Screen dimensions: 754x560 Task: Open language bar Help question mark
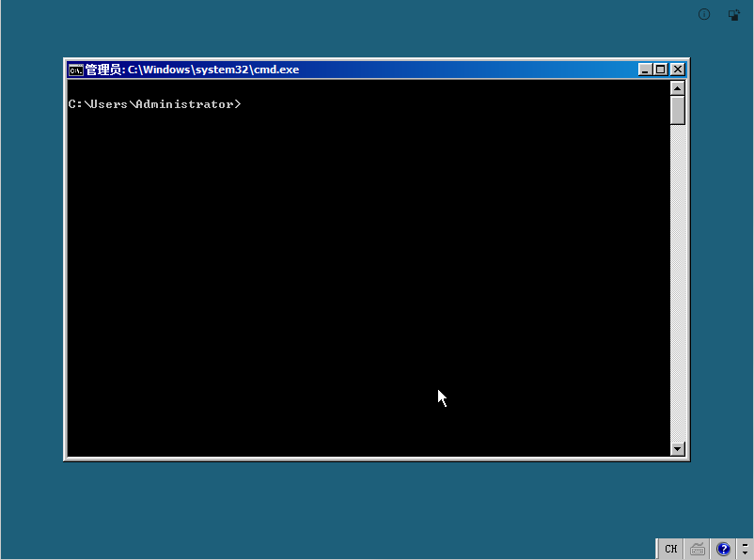click(x=723, y=549)
